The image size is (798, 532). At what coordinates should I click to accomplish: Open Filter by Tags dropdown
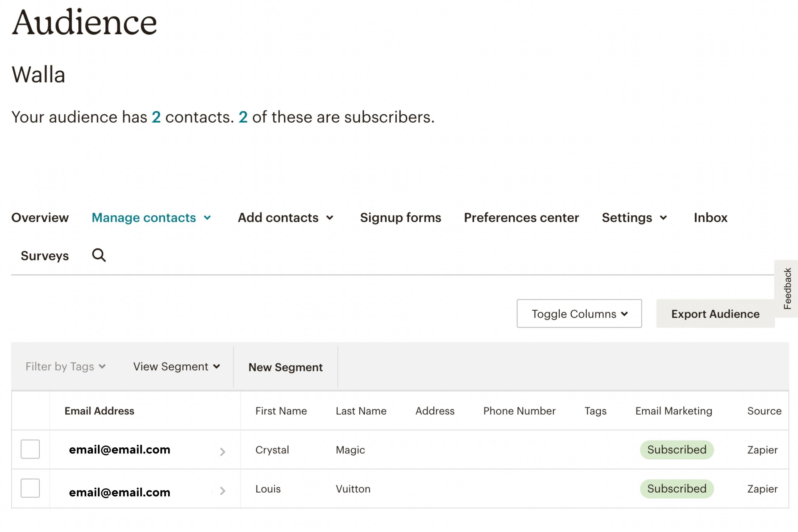tap(65, 367)
